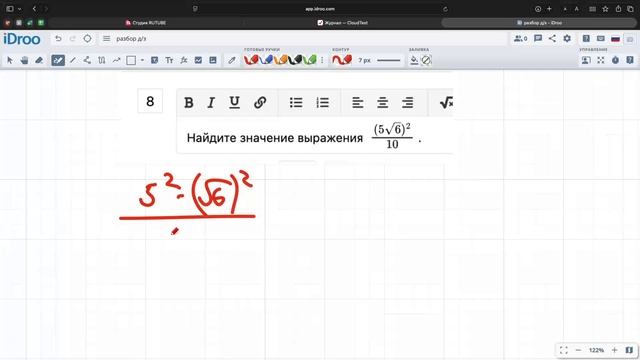640x360 pixels.
Task: Open the line style selector
Action: pyautogui.click(x=389, y=60)
